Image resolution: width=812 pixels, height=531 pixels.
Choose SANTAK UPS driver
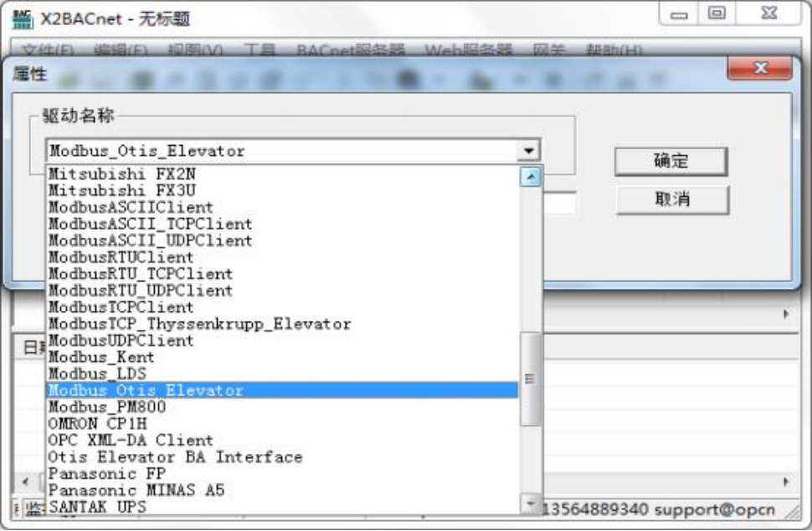point(282,506)
